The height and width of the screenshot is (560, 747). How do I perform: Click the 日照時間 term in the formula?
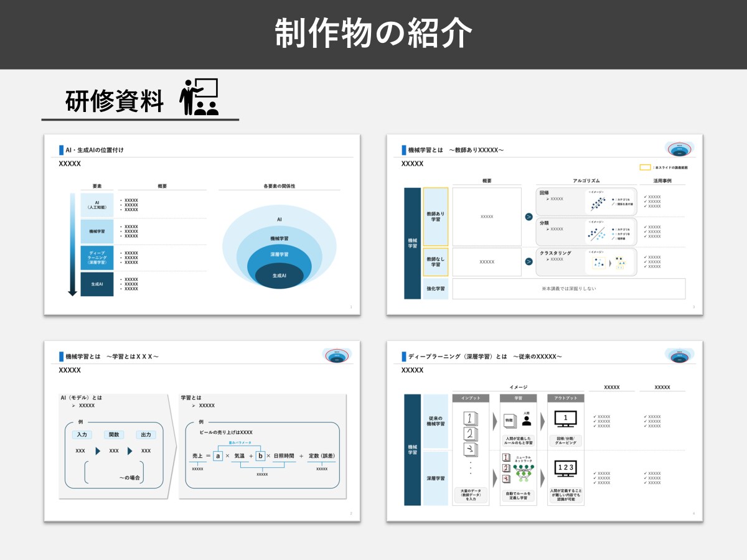pos(284,456)
